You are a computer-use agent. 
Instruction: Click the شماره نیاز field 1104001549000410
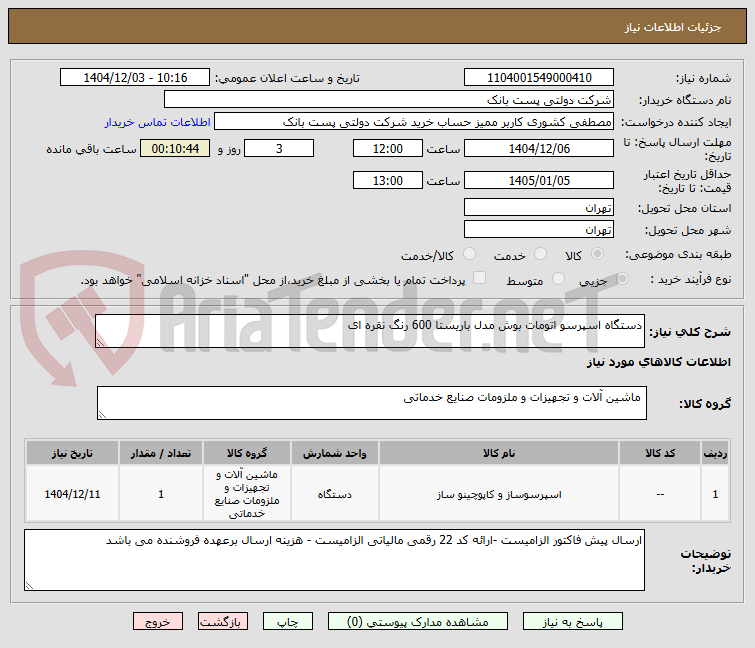[x=539, y=78]
